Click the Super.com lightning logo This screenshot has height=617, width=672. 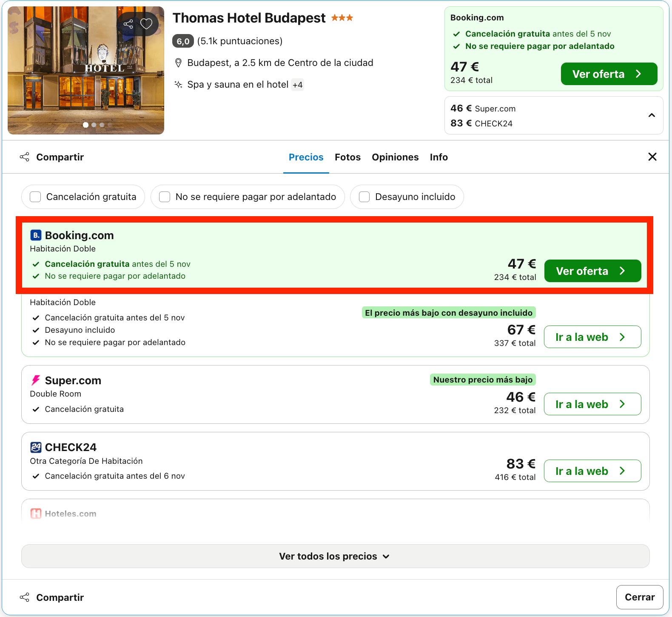click(x=36, y=380)
